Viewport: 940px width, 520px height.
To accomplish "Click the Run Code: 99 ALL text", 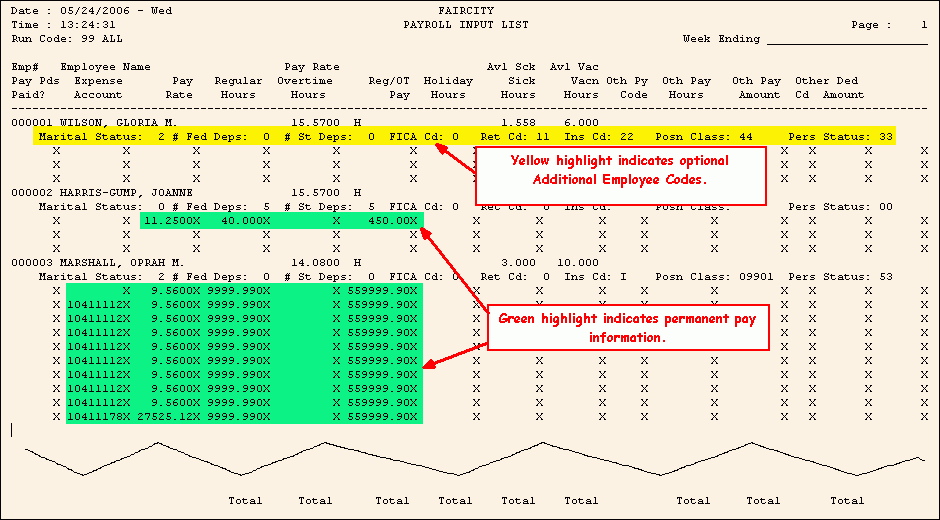I will (56, 38).
